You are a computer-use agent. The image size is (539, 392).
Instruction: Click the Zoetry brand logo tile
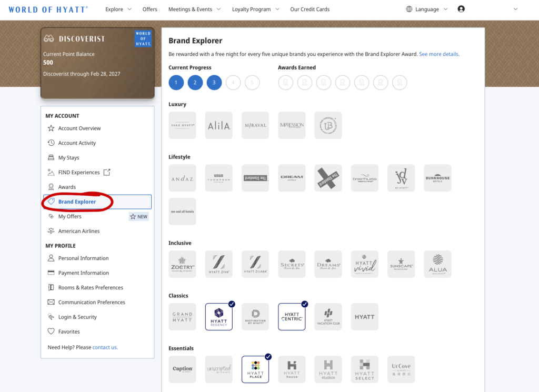[182, 264]
